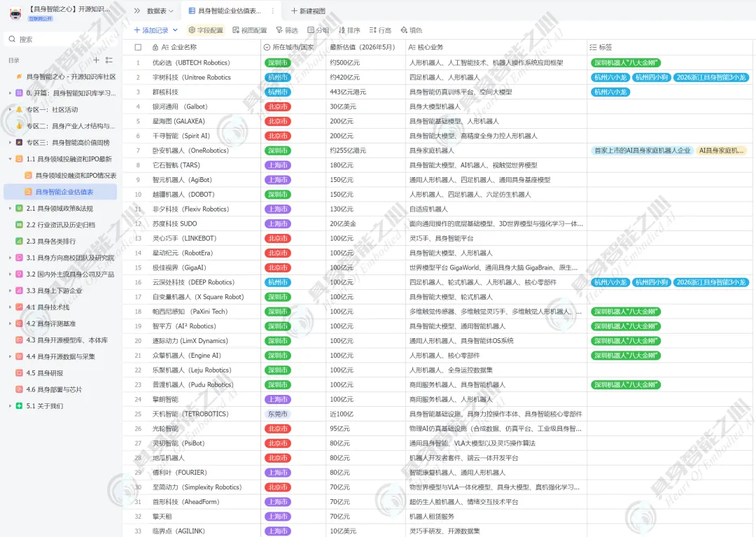The width and height of the screenshot is (756, 537).
Task: Click the collapse-all tree icon beside 目录
Action: pyautogui.click(x=109, y=60)
